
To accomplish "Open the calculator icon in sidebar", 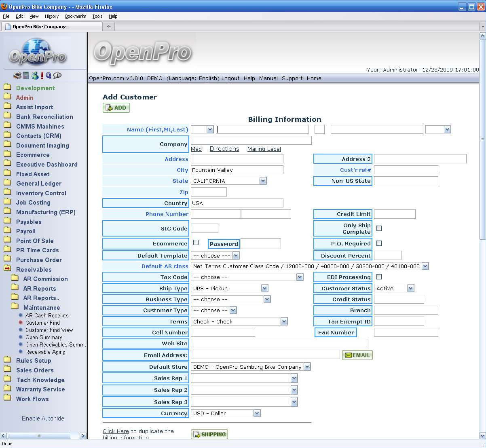I will point(26,76).
